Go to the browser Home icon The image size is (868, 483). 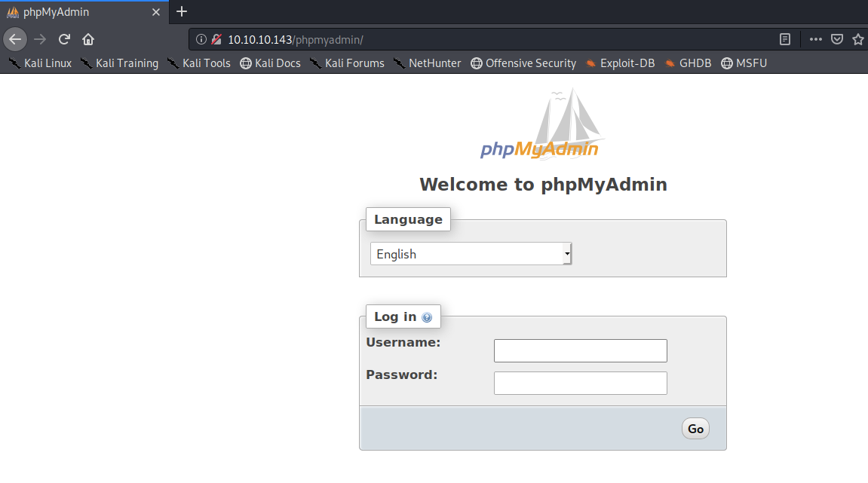[88, 39]
